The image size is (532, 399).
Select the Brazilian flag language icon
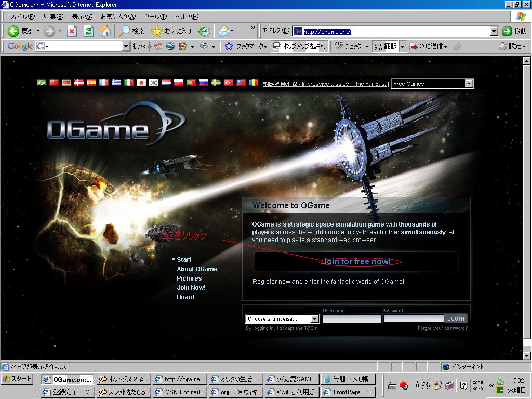click(x=42, y=83)
